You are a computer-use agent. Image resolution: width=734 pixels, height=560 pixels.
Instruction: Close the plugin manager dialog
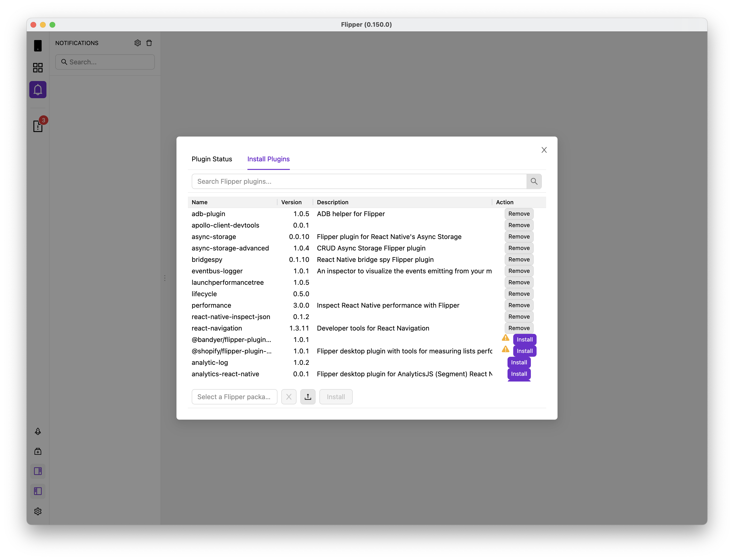(544, 150)
